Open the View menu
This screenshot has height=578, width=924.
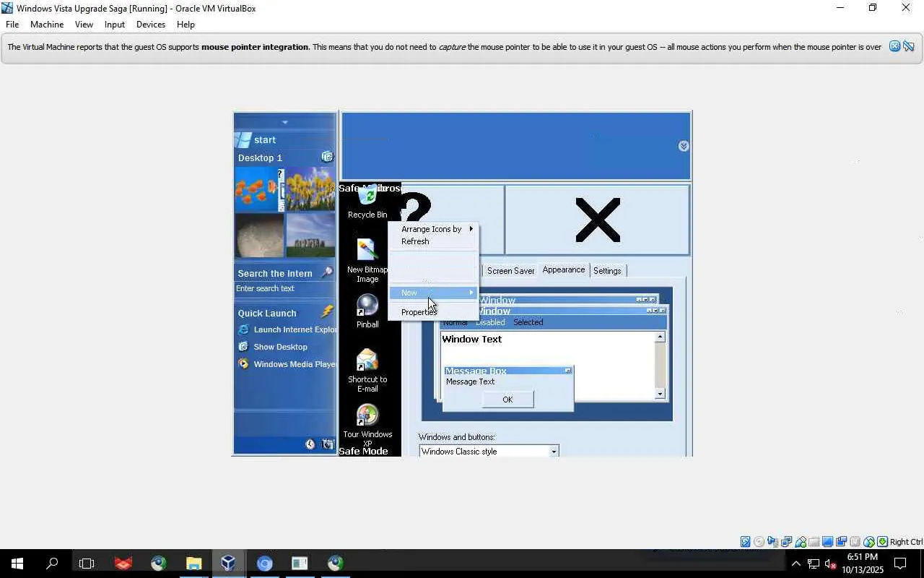(84, 25)
